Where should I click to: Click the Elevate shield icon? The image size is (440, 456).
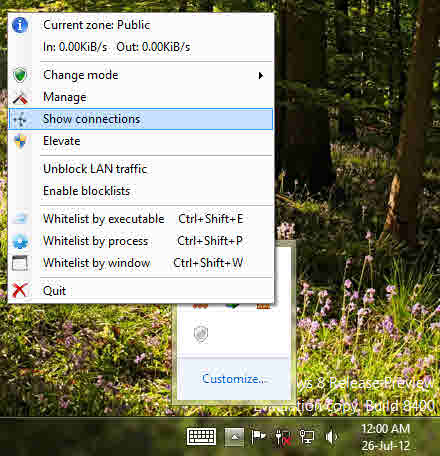pos(20,141)
